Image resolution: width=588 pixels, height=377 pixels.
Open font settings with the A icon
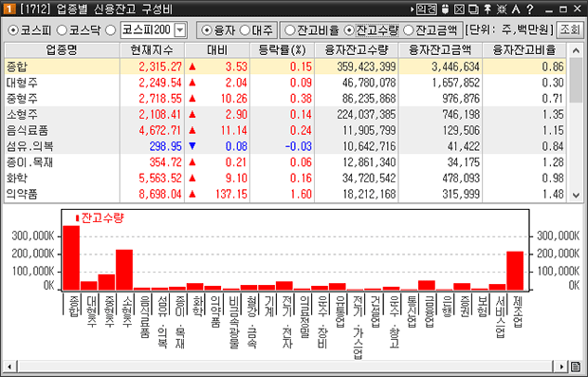click(516, 9)
